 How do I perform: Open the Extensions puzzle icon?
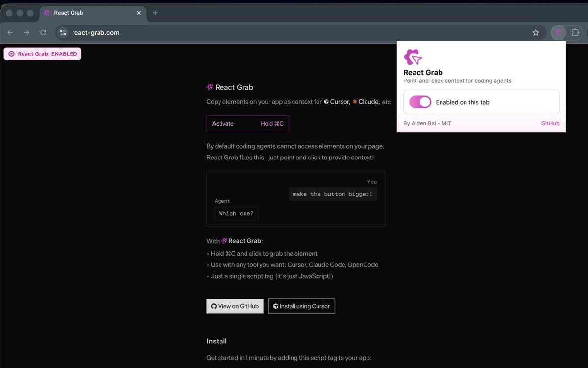[x=575, y=33]
